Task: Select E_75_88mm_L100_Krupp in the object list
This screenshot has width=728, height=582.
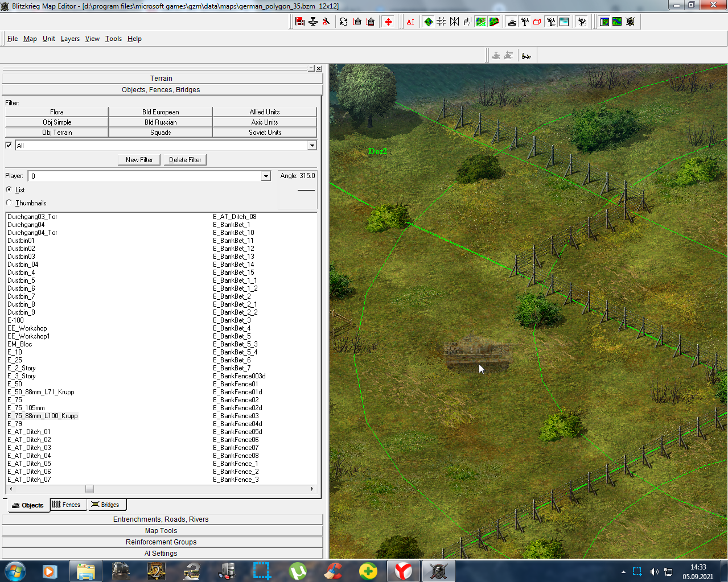Action: [43, 416]
